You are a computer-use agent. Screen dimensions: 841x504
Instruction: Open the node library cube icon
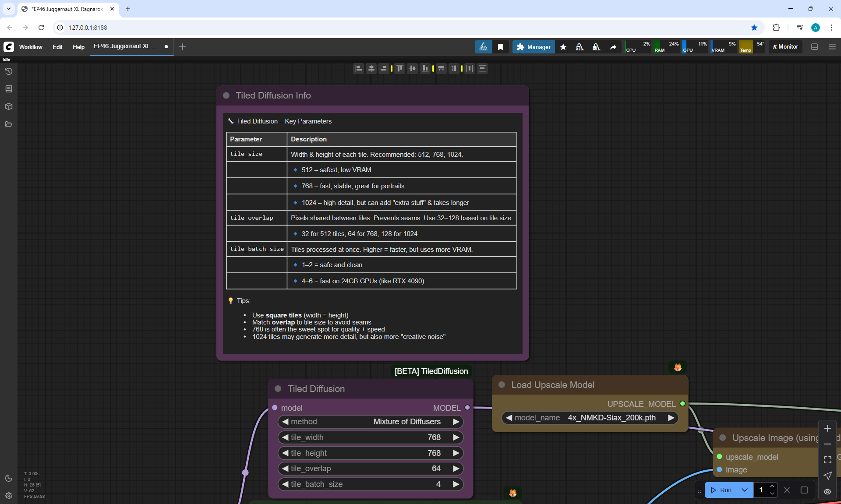pos(9,106)
